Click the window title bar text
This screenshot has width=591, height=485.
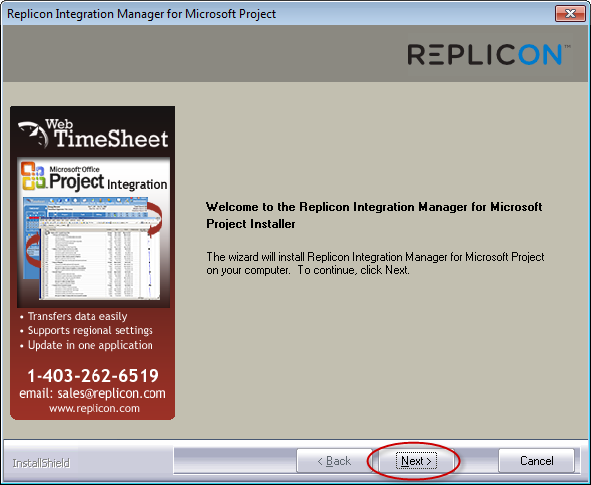pos(141,14)
